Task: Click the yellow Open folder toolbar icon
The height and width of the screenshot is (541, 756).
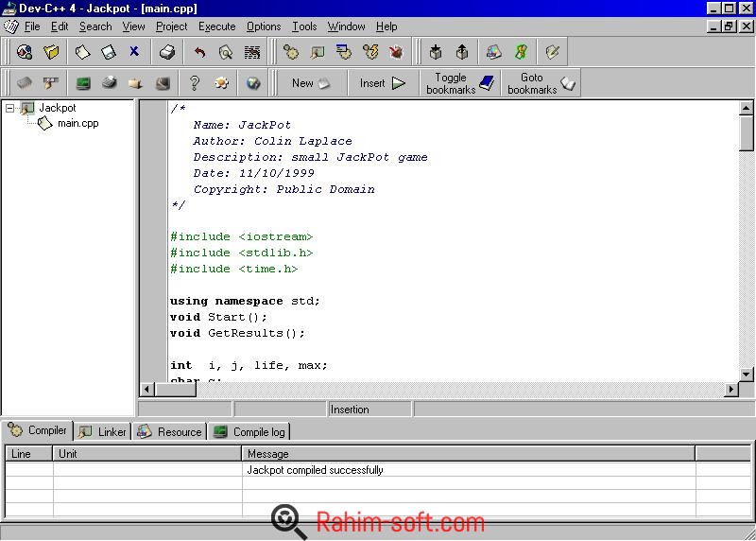Action: click(x=51, y=52)
